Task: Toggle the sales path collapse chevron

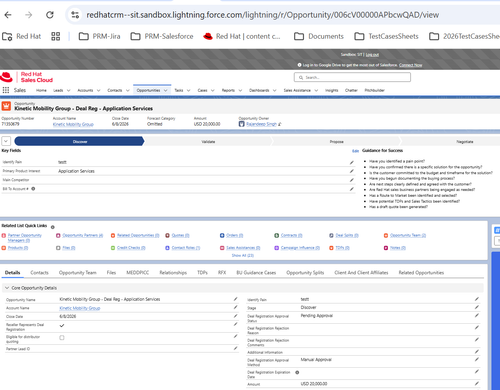Action: click(x=6, y=141)
